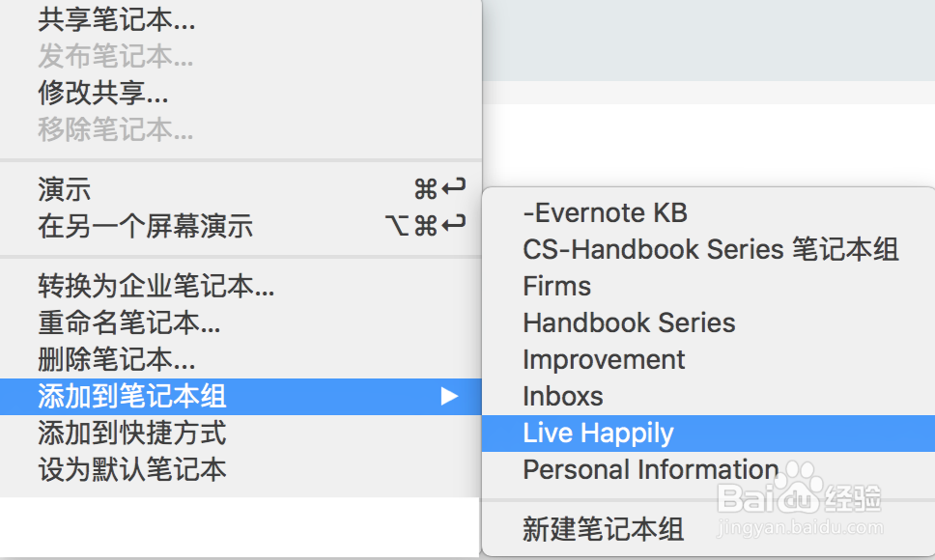Click 新建笔记本组 to create a group
Image resolution: width=935 pixels, height=560 pixels.
coord(603,528)
